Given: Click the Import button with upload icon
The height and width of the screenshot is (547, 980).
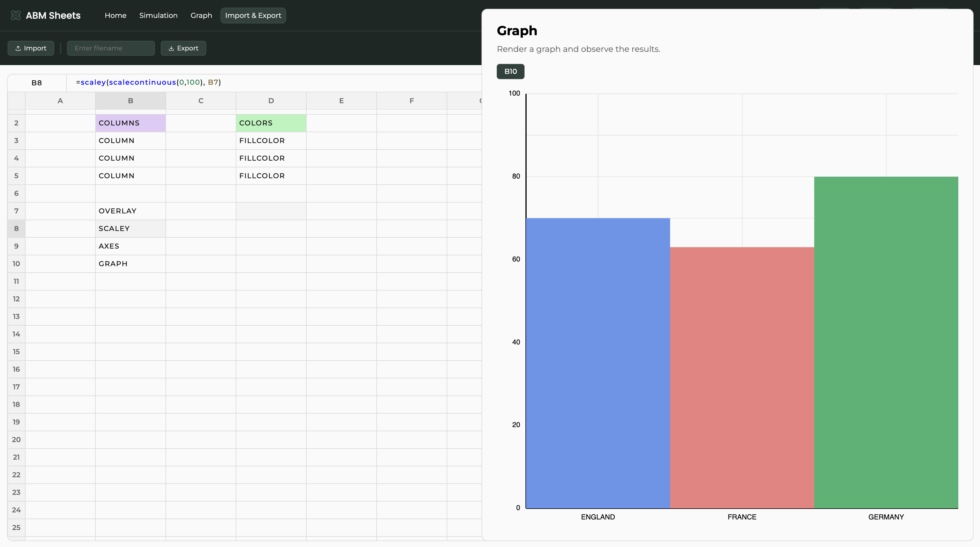Looking at the screenshot, I should (x=31, y=48).
